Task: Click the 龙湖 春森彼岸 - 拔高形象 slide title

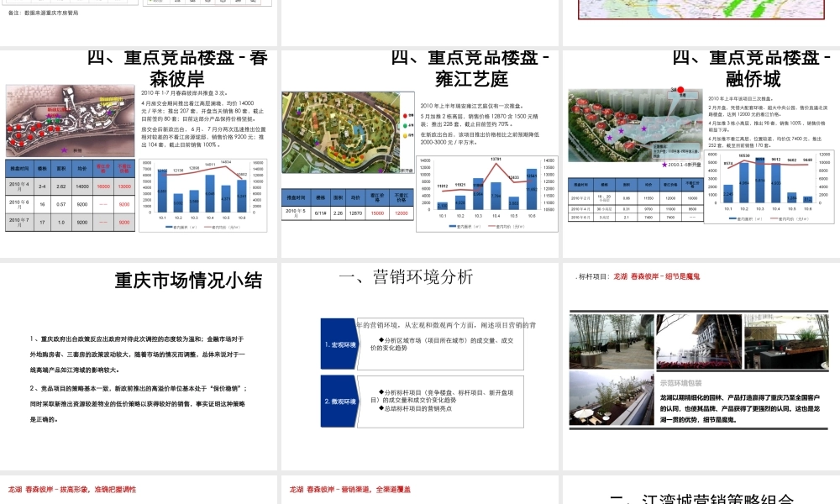Action: (71, 490)
